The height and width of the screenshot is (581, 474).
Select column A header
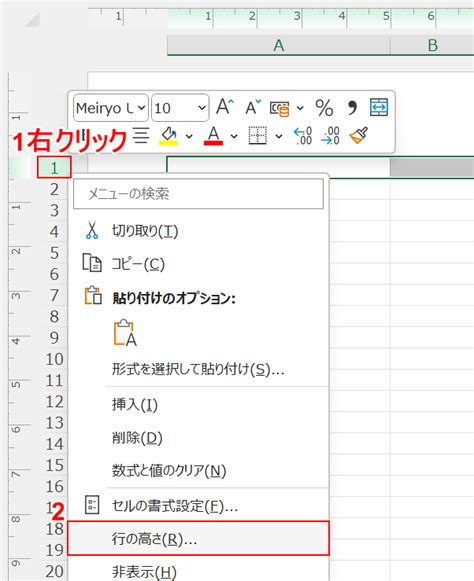click(x=279, y=45)
